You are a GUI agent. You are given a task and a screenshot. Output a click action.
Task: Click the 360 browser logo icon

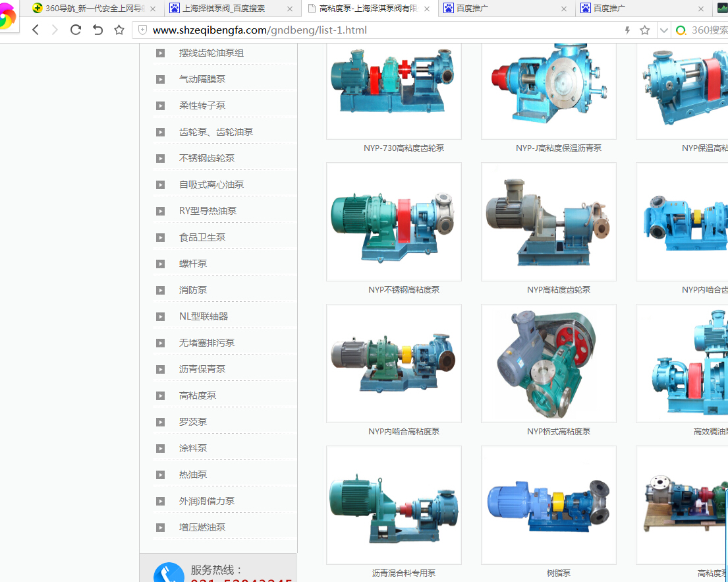pos(8,16)
